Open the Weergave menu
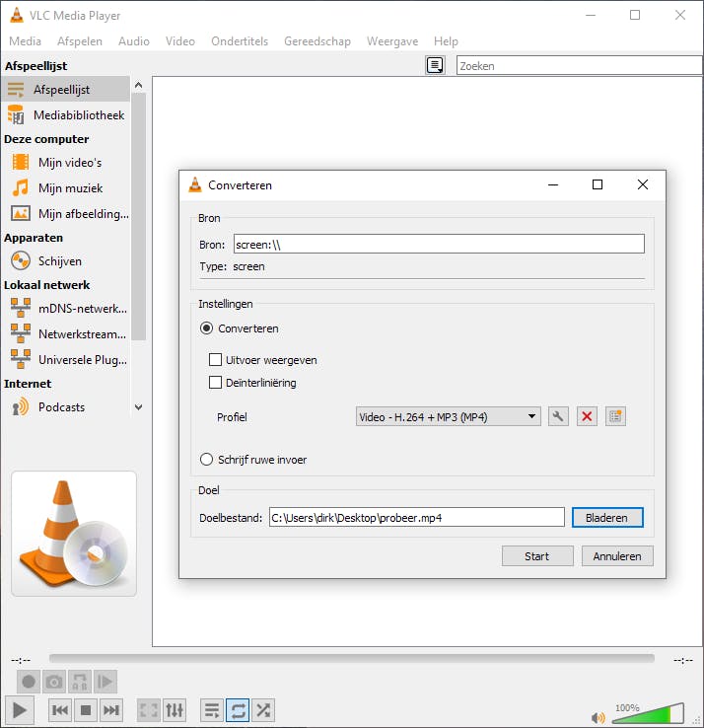The image size is (704, 728). (392, 41)
